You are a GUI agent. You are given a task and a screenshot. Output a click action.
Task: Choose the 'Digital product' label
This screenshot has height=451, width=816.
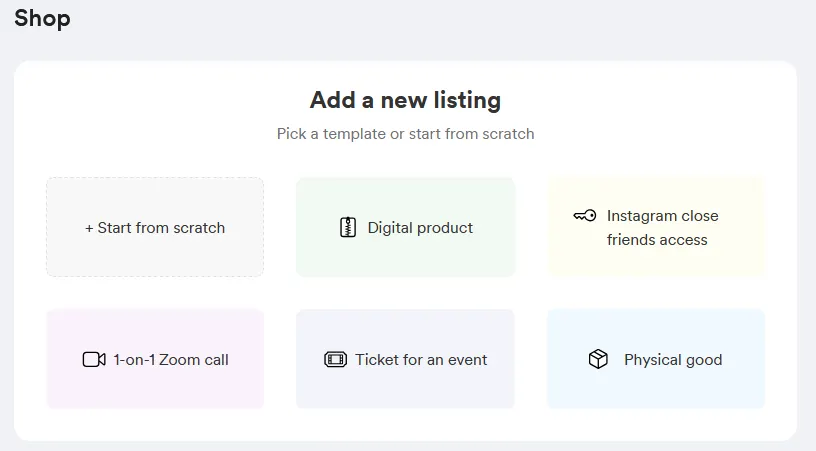[x=420, y=228]
